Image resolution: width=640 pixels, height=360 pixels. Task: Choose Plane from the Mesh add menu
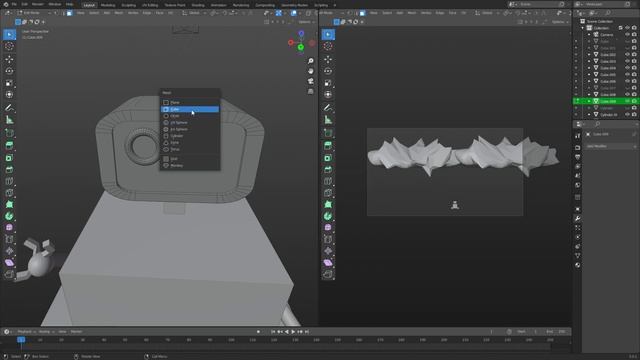pos(190,102)
